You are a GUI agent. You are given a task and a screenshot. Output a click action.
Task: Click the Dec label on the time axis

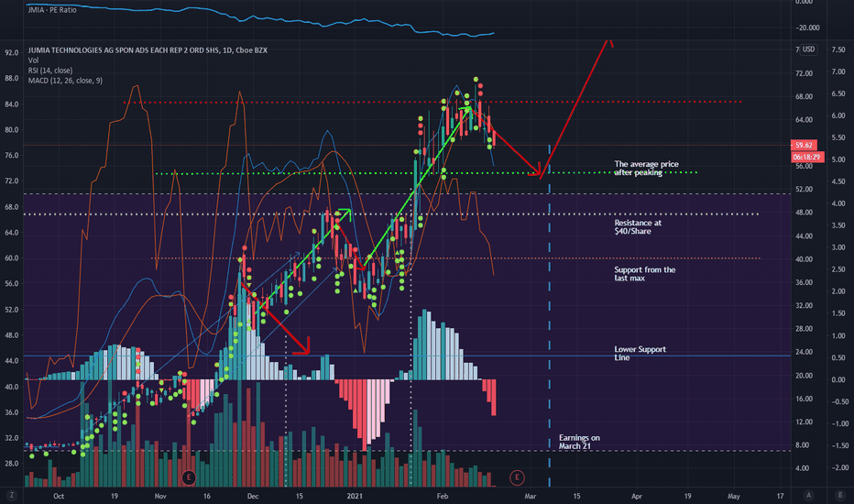click(253, 497)
